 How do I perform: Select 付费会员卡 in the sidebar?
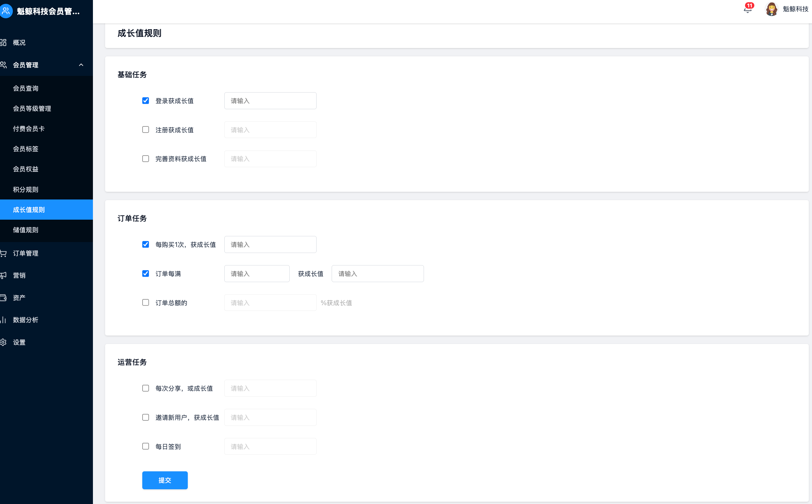click(46, 129)
